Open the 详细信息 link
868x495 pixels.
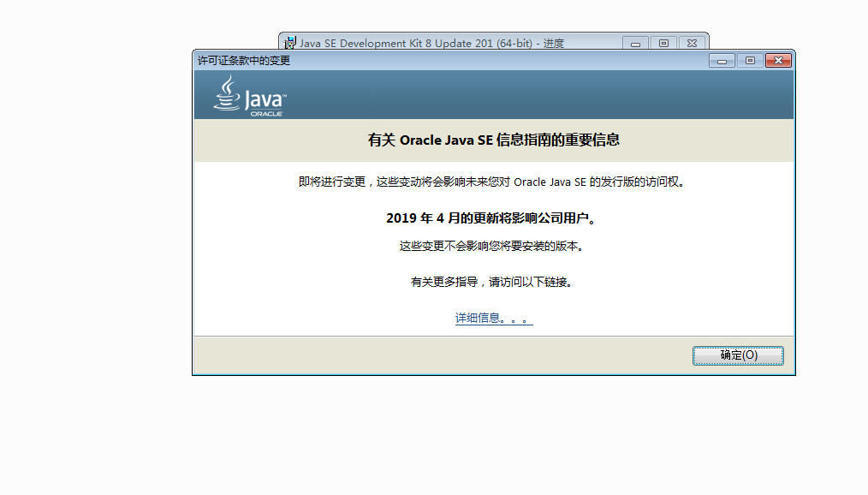494,319
